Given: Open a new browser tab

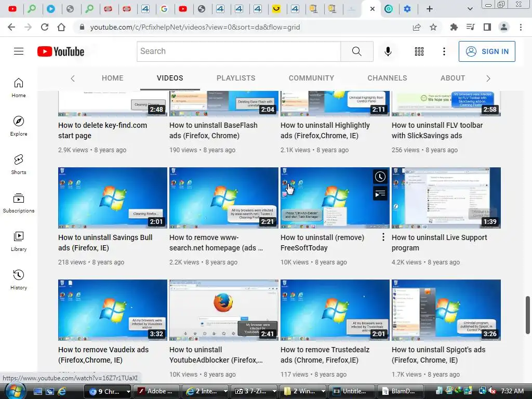Looking at the screenshot, I should point(430,9).
